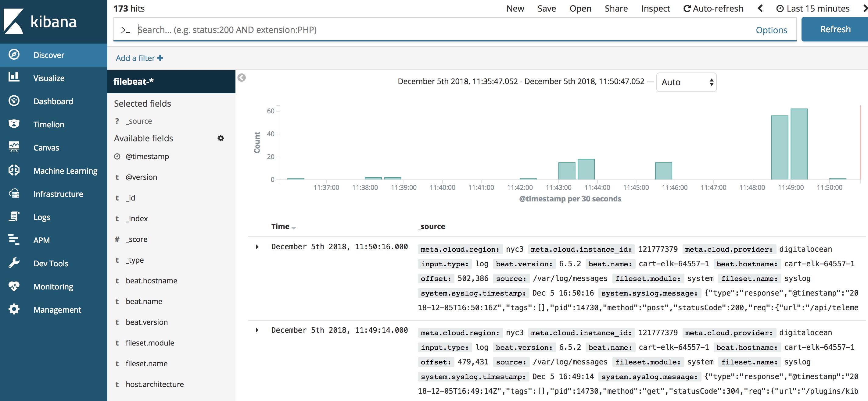868x401 pixels.
Task: Open available fields settings gear
Action: 221,138
